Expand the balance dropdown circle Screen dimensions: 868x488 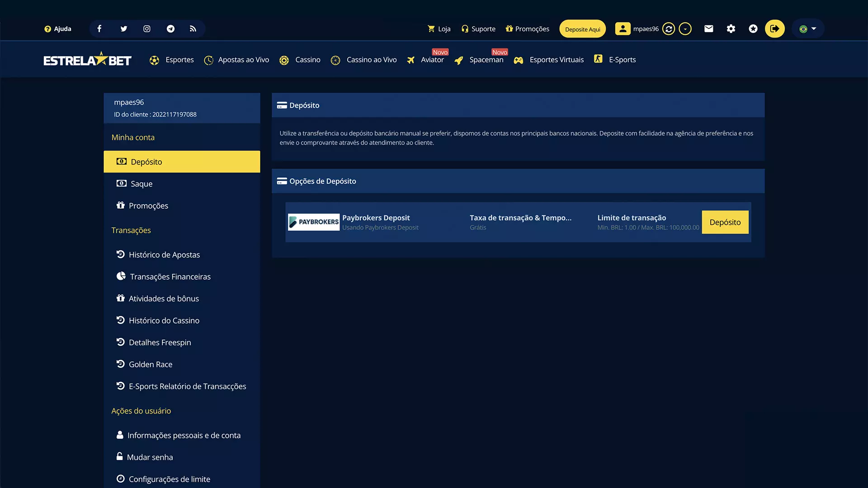[685, 29]
